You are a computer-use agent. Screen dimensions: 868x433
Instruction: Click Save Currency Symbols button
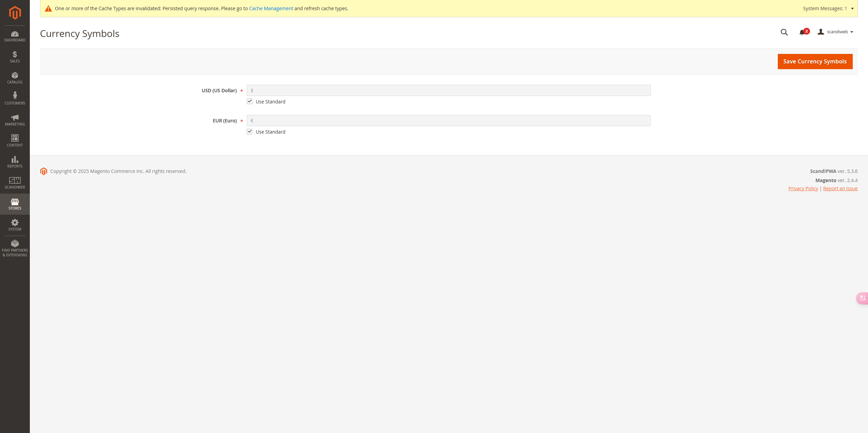click(x=815, y=61)
